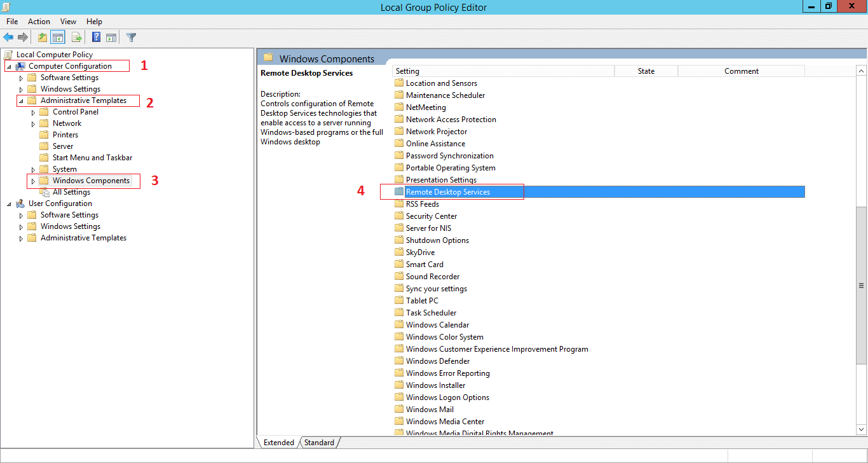
Task: Click the User Configuration user icon
Action: (x=20, y=204)
